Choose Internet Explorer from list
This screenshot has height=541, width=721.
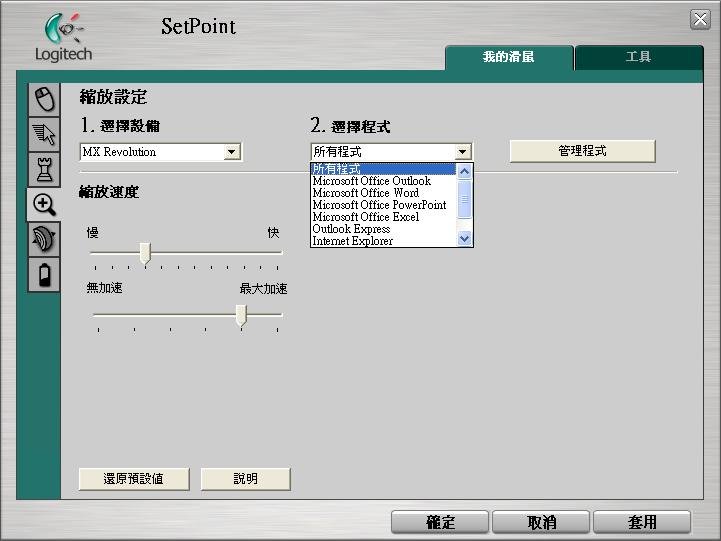(383, 241)
